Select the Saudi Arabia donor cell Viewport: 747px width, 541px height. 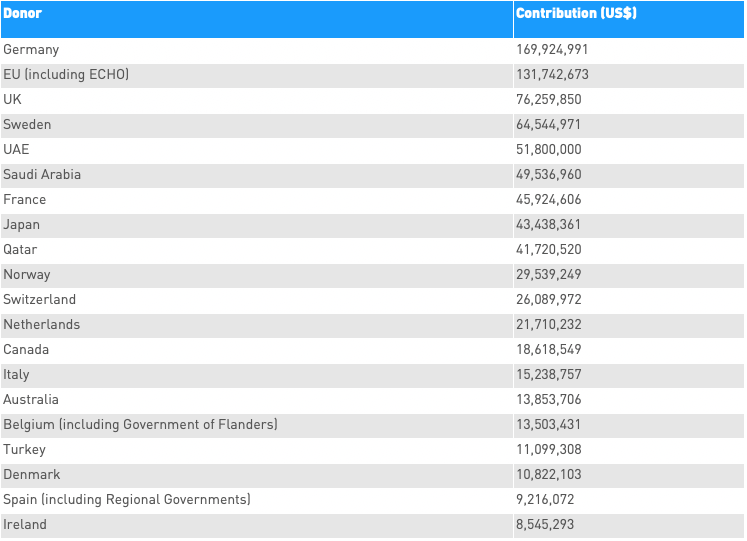[x=42, y=175]
